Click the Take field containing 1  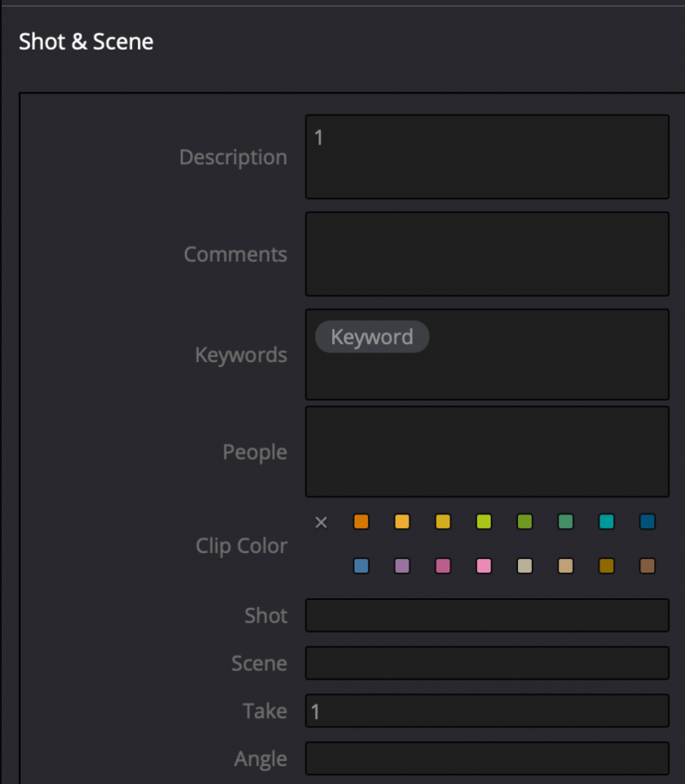point(486,711)
